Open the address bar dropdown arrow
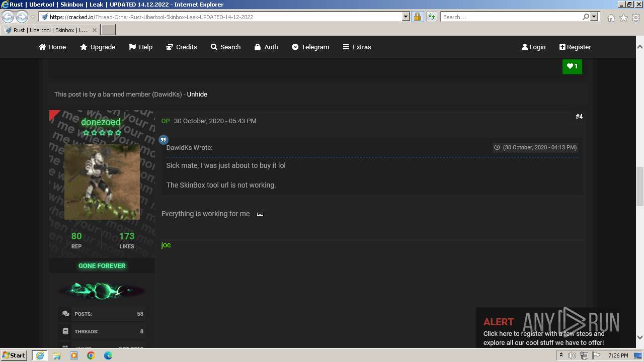Screen dimensions: 644x362 pos(406,17)
